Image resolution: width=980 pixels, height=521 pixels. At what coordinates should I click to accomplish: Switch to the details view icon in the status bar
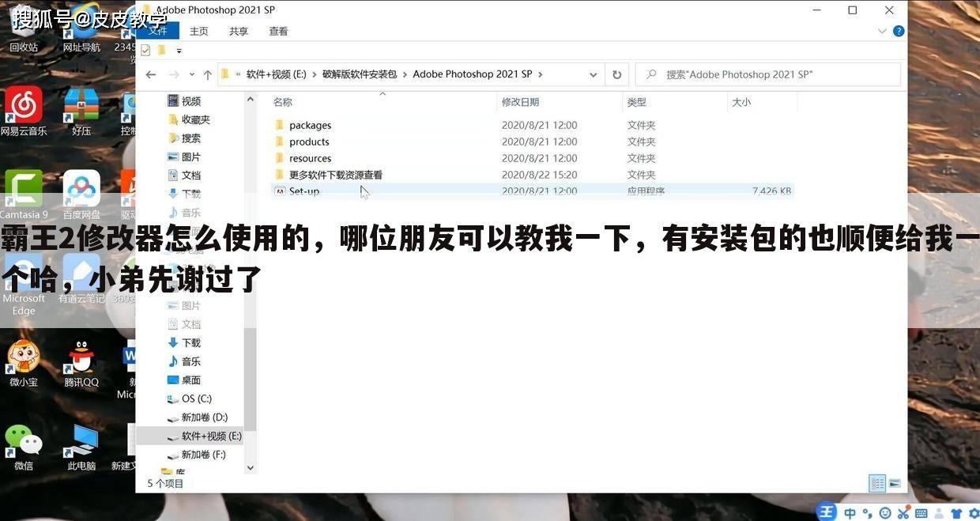tap(877, 483)
